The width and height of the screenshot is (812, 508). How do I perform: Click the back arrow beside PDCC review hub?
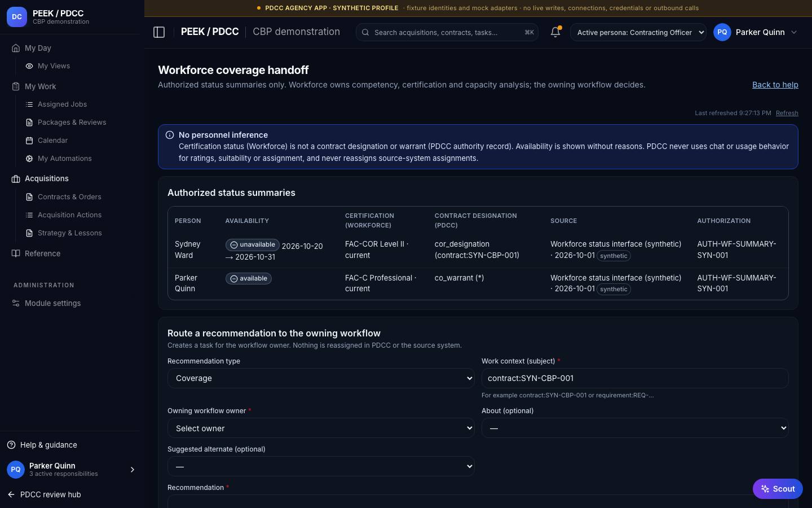pyautogui.click(x=11, y=494)
